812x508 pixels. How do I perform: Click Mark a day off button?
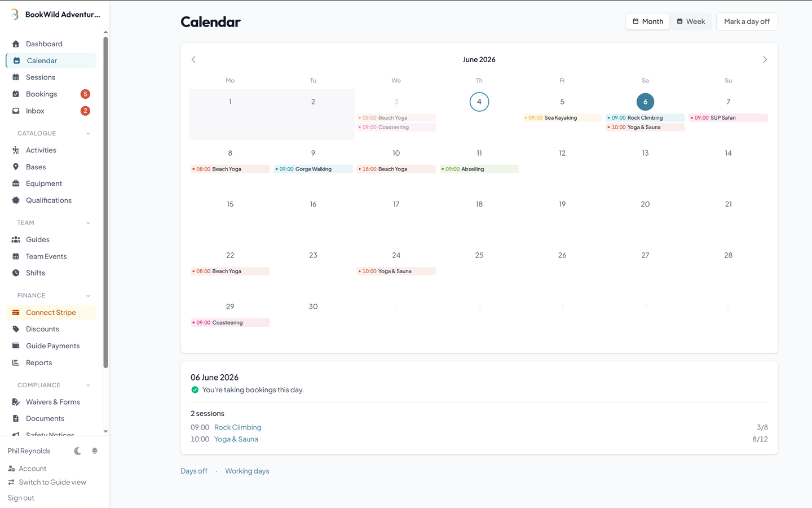747,21
